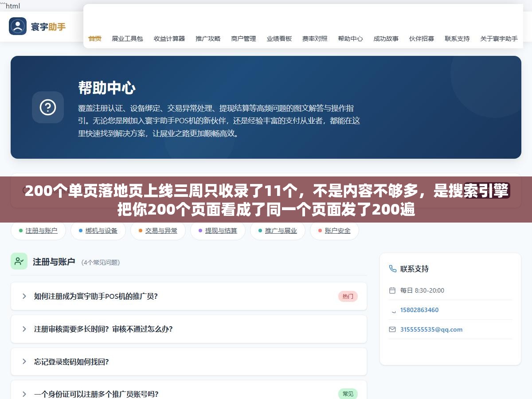Go to 收益计算器 page
The height and width of the screenshot is (399, 532).
tap(169, 39)
